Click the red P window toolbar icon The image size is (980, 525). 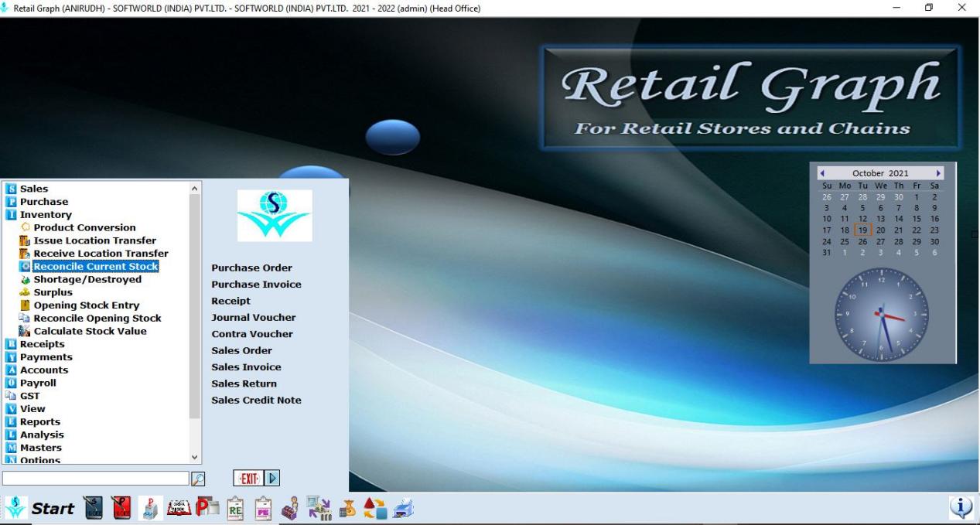207,508
